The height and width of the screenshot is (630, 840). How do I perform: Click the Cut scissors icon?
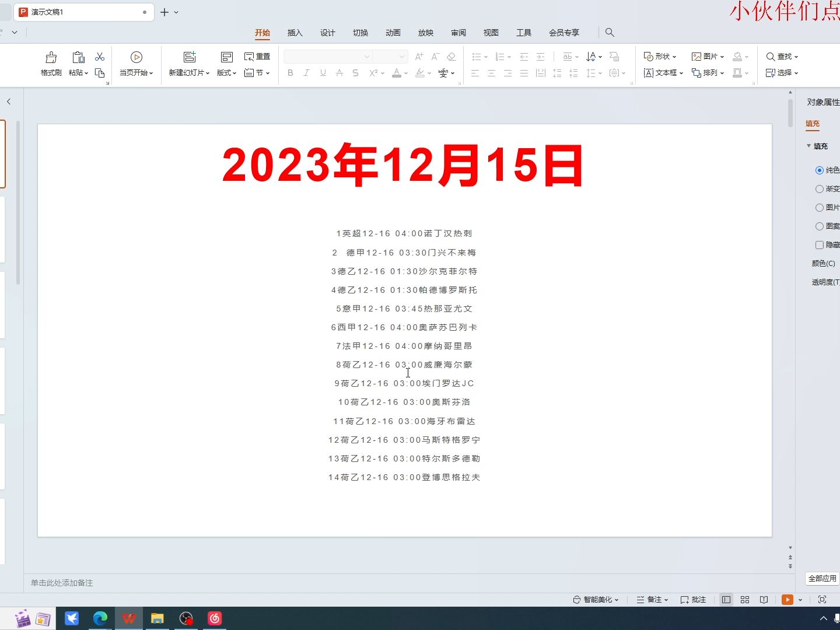(x=100, y=57)
